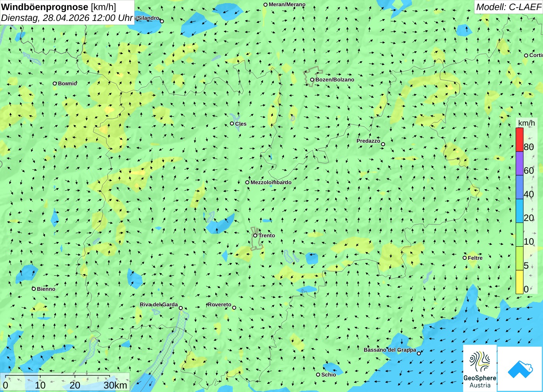Viewport: 543px width, 392px height.
Task: Click the GeoSphere Austria logo
Action: click(480, 368)
